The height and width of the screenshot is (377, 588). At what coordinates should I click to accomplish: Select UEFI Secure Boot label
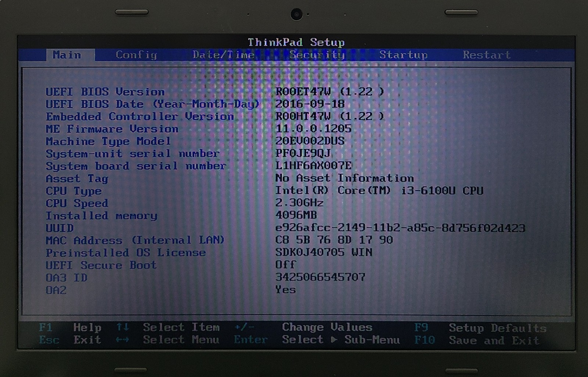(x=101, y=265)
